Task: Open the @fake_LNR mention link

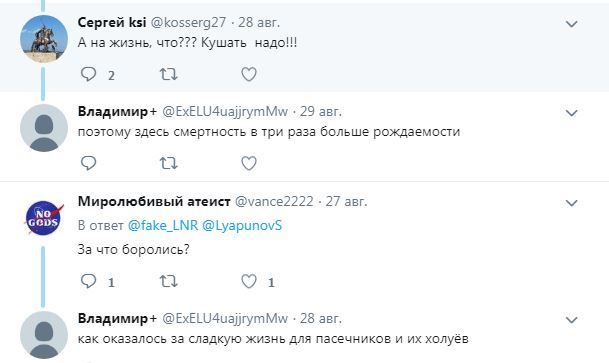Action: coord(163,226)
